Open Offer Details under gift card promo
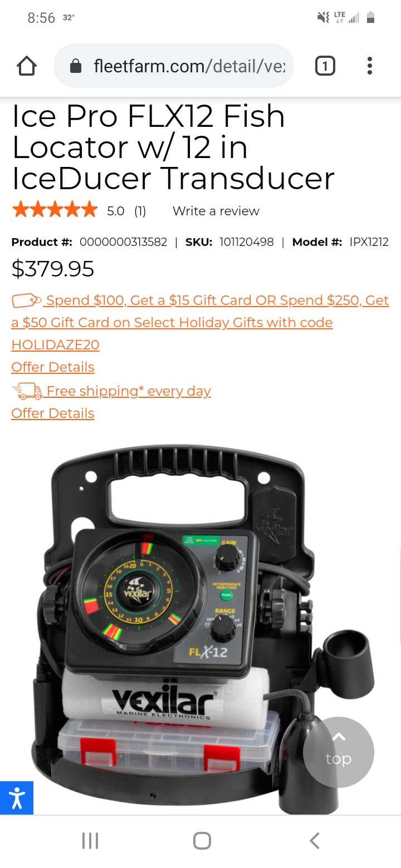The image size is (401, 868). coord(53,367)
